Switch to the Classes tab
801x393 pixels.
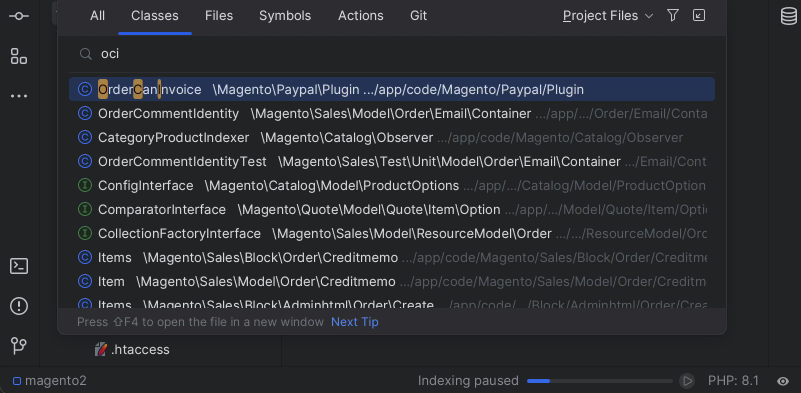click(155, 16)
